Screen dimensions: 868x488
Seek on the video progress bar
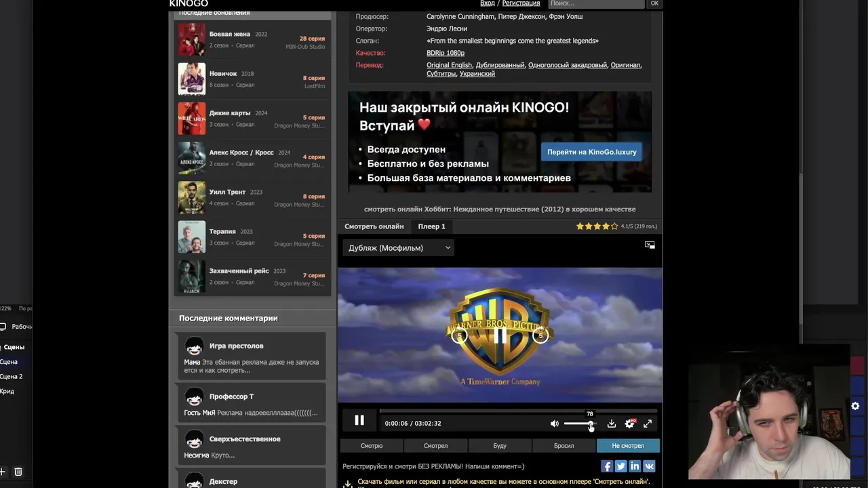click(518, 411)
